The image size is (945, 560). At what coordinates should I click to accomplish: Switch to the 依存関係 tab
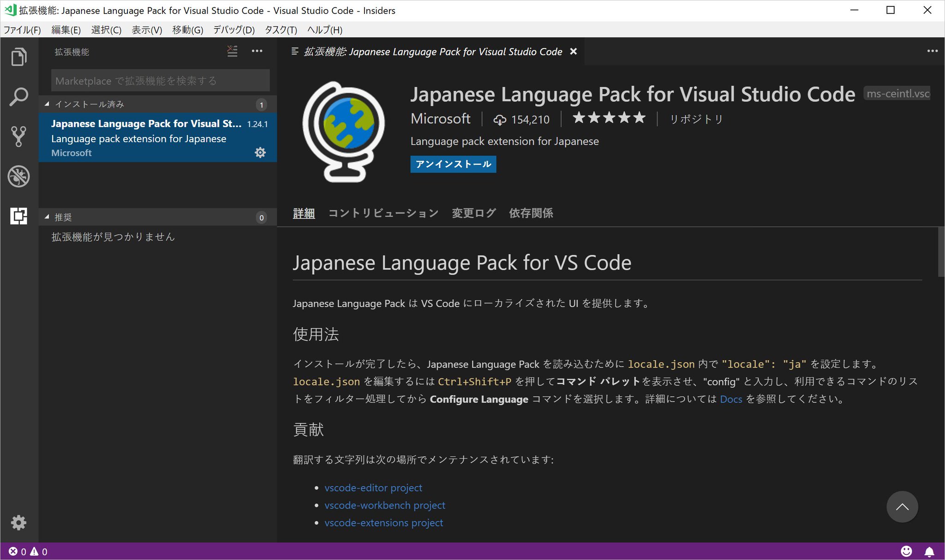tap(531, 214)
